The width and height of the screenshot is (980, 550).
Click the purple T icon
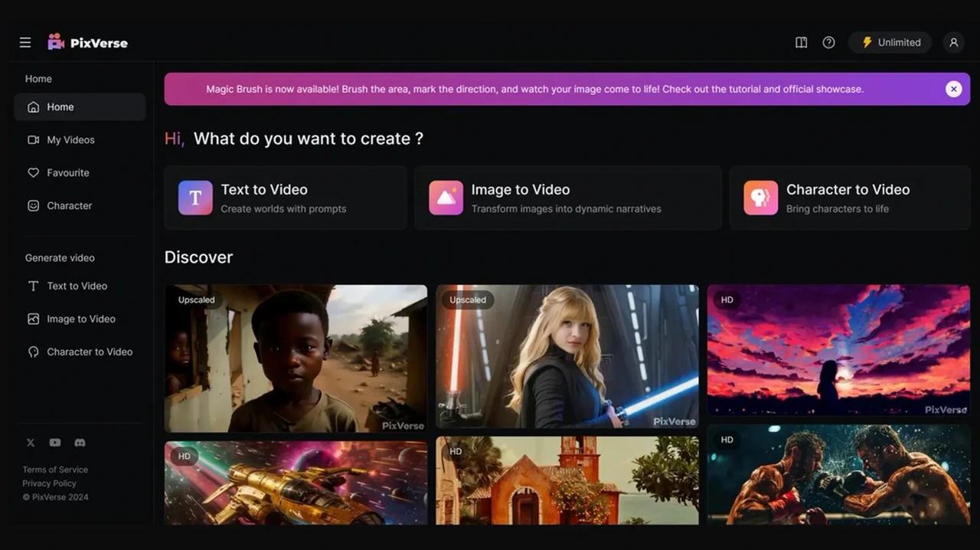195,198
